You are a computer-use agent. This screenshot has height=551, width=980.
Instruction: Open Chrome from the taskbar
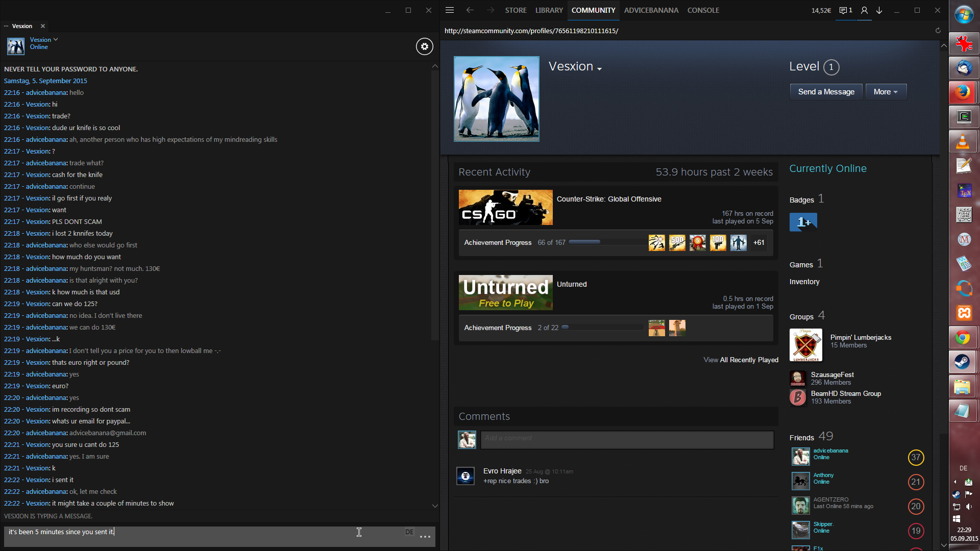[963, 338]
